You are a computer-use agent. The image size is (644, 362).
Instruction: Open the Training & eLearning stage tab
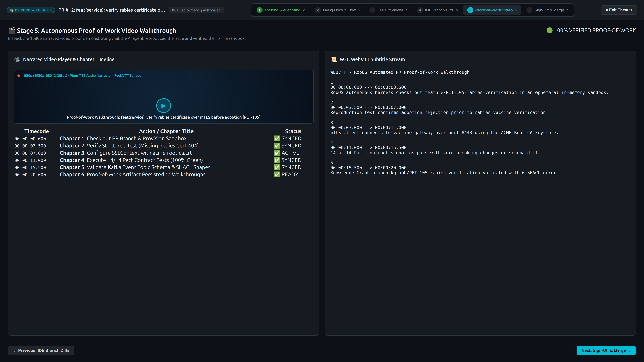281,10
